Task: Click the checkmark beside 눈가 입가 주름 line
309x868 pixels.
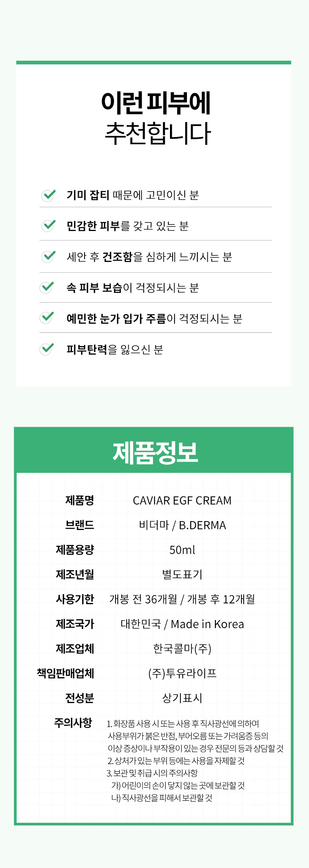Action: tap(47, 318)
